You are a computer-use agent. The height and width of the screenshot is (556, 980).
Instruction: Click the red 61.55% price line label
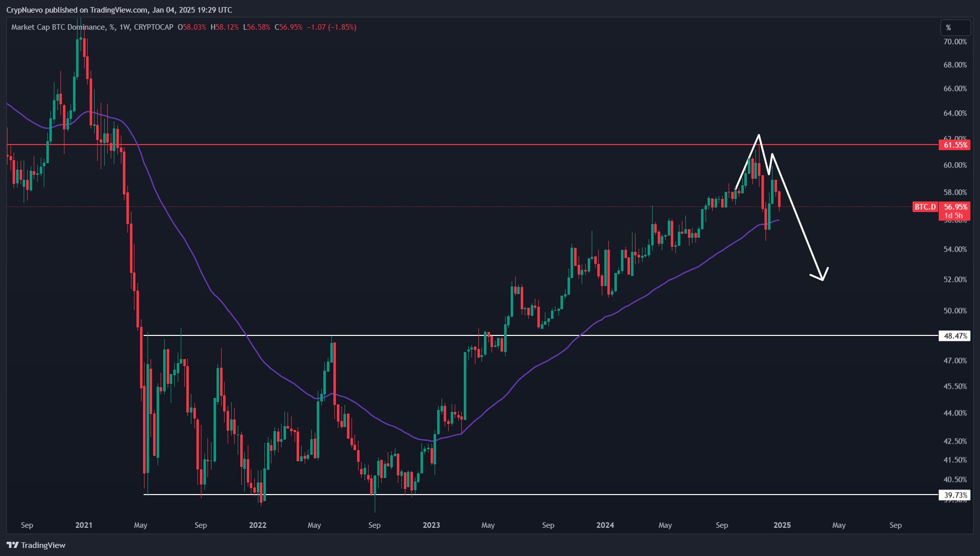pos(955,145)
